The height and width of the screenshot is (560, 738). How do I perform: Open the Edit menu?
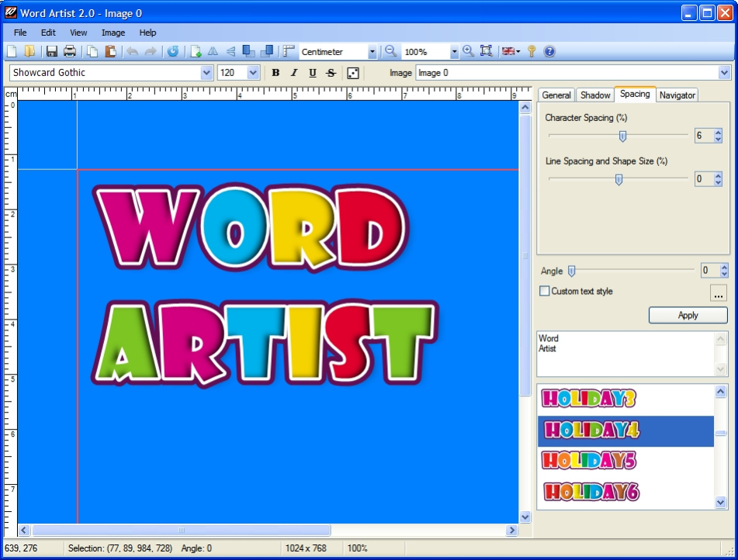(48, 33)
